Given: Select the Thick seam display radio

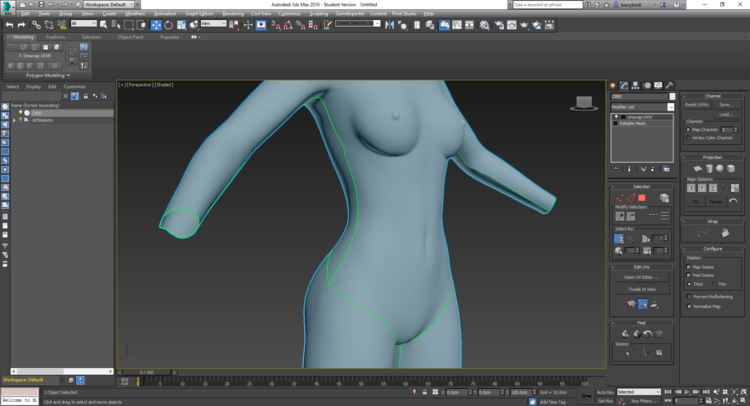Looking at the screenshot, I should [x=689, y=284].
